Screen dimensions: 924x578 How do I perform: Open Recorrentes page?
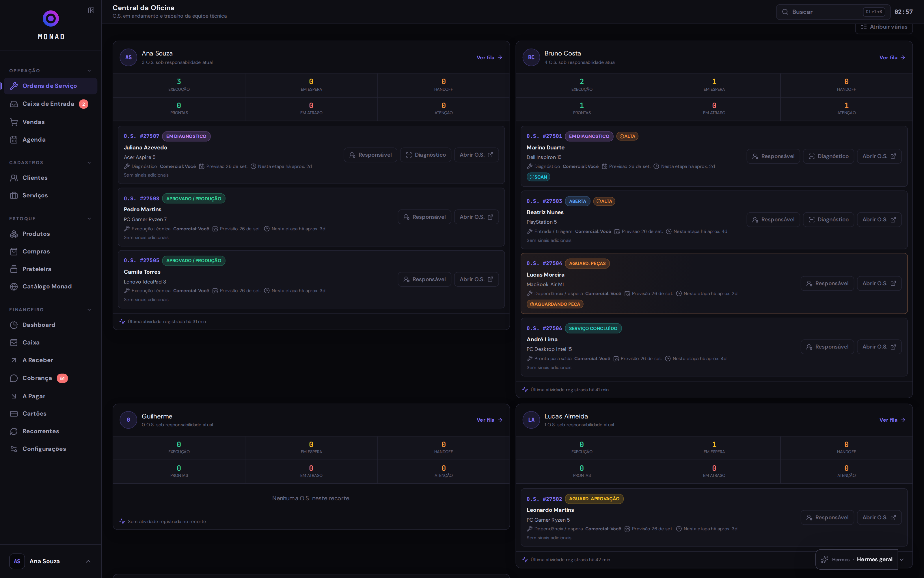tap(51, 431)
